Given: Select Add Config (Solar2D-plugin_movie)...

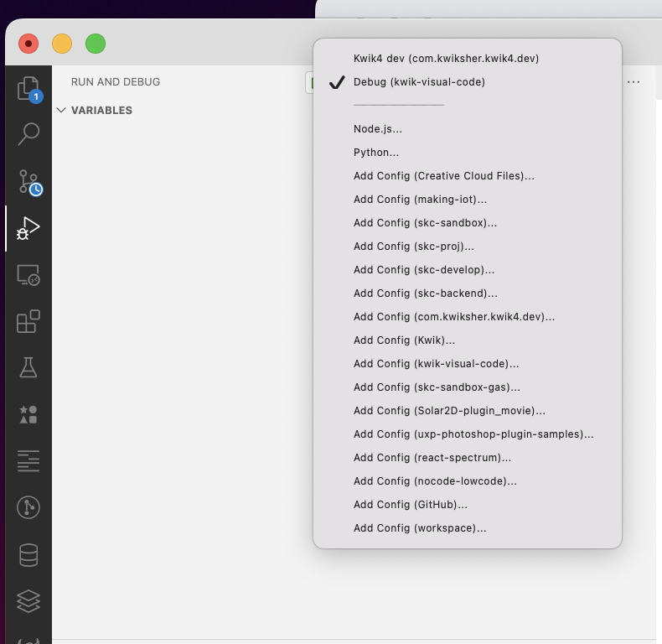Looking at the screenshot, I should [468, 410].
